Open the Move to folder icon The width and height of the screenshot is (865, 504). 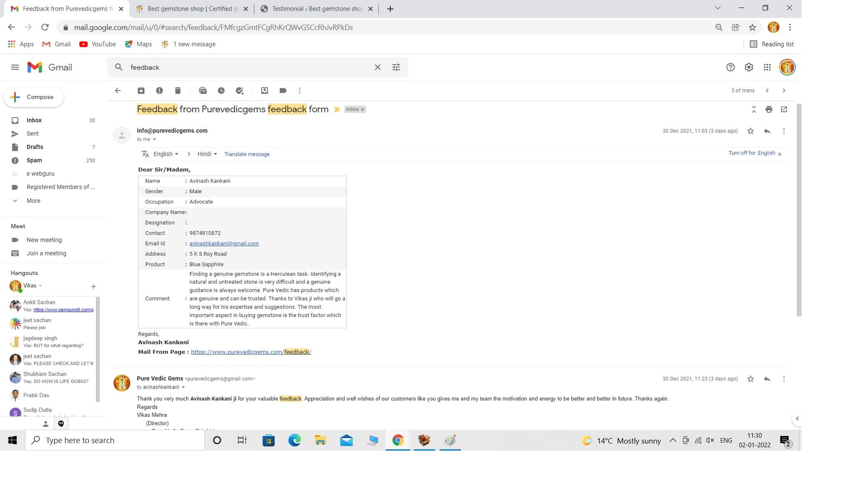click(265, 91)
